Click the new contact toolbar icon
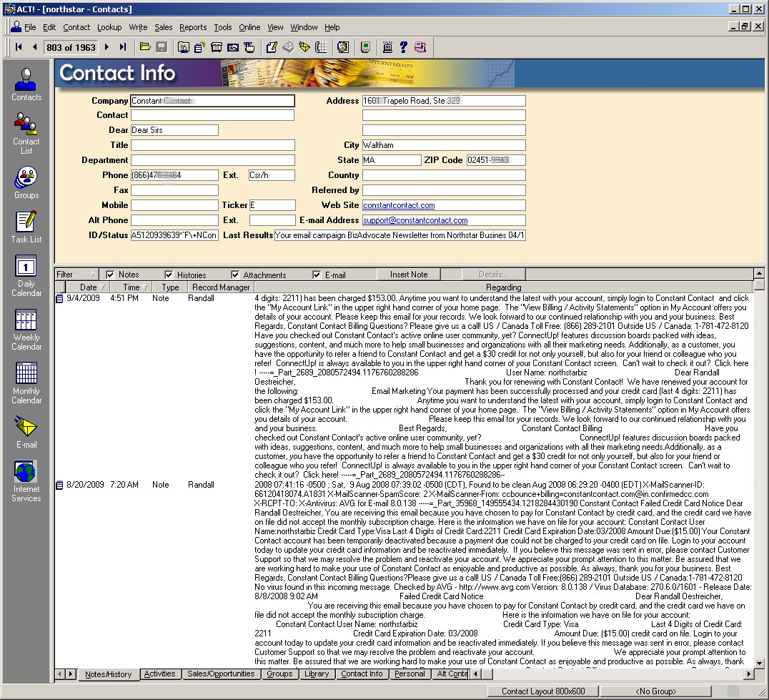 pyautogui.click(x=184, y=47)
